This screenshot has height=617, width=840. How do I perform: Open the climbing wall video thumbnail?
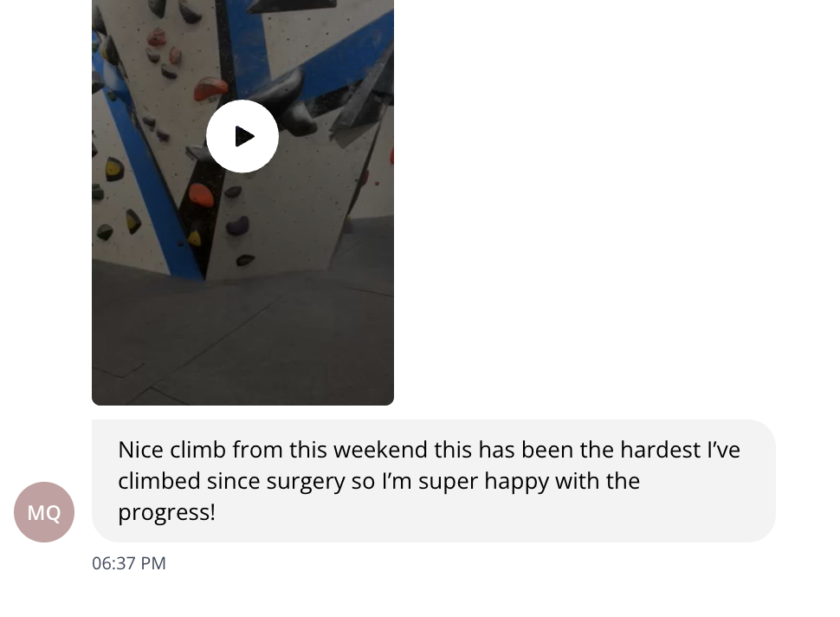coord(242,260)
